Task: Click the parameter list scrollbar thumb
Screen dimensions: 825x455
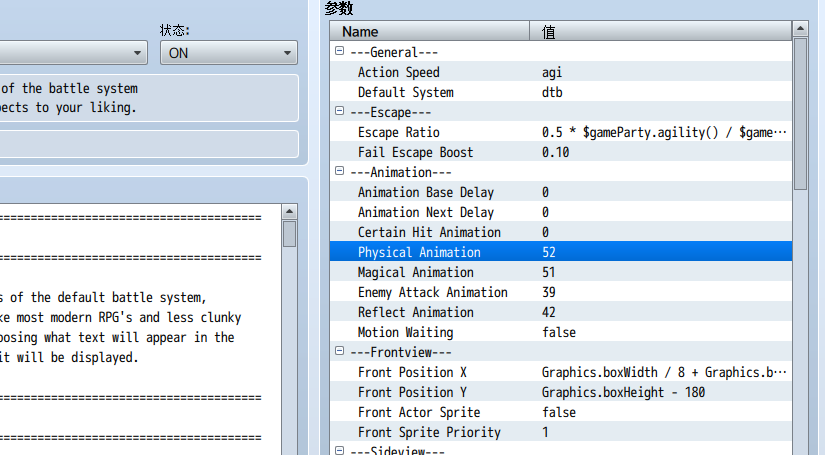Action: coord(800,114)
